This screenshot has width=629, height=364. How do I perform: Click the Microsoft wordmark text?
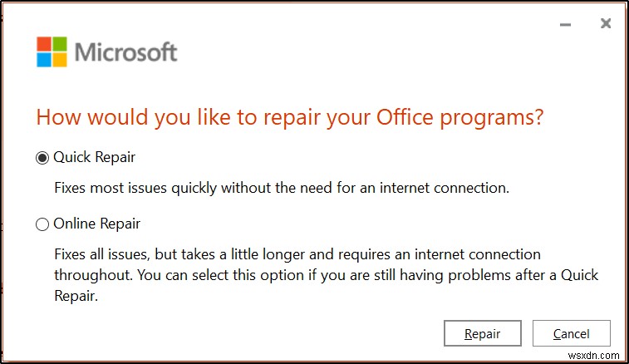click(126, 52)
